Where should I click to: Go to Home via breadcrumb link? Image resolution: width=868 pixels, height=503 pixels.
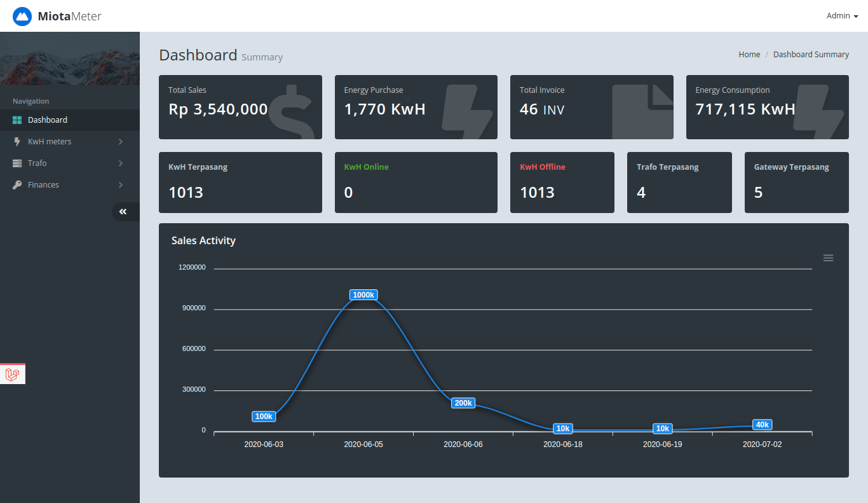tap(749, 55)
